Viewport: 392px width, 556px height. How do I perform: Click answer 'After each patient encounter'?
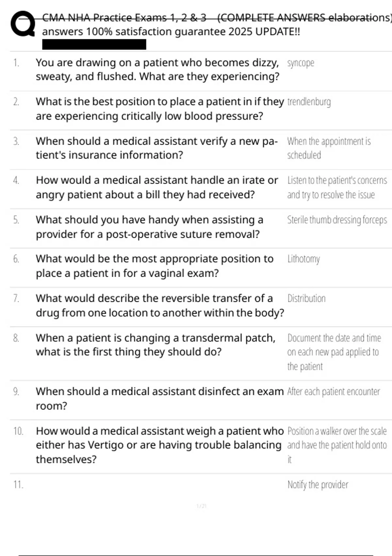[x=334, y=391]
